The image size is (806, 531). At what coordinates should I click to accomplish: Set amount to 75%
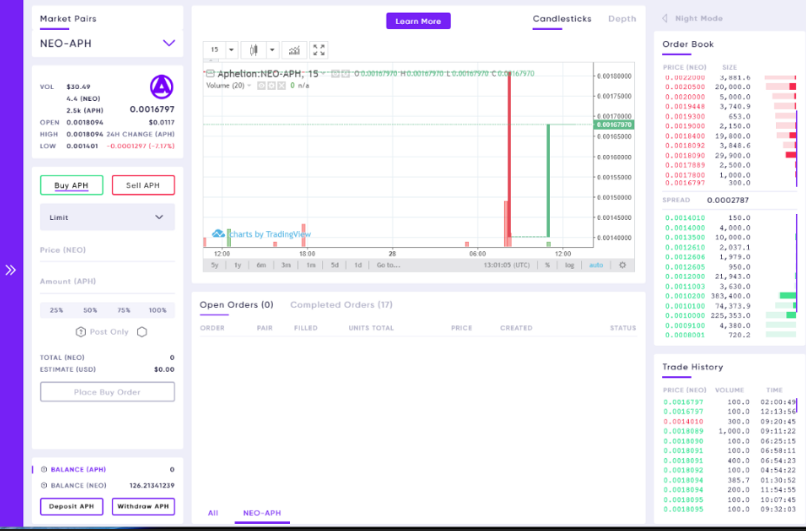(x=124, y=310)
